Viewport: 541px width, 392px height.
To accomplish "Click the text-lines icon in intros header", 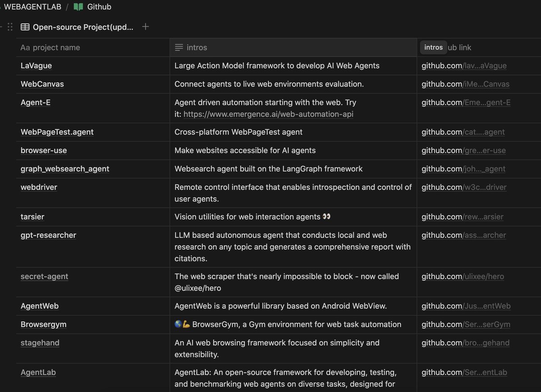I will (x=179, y=47).
